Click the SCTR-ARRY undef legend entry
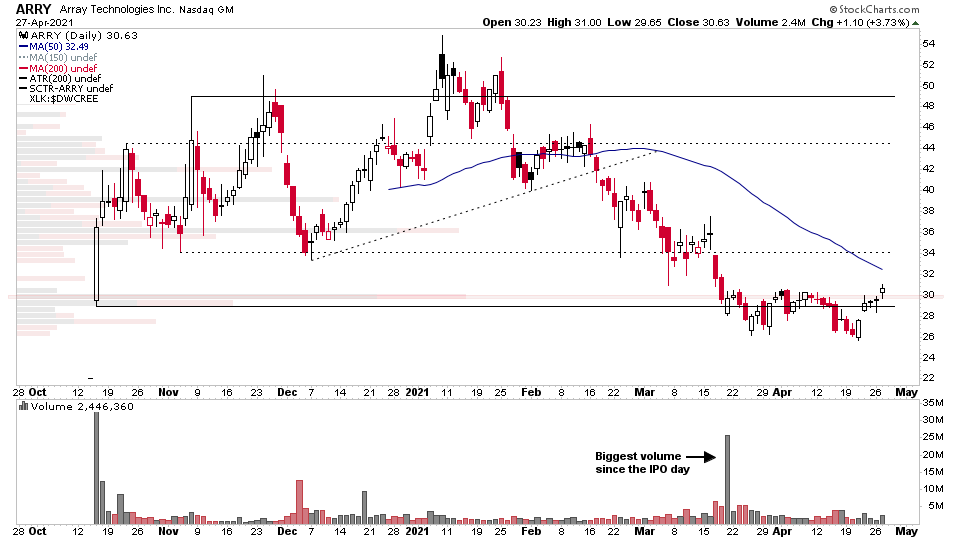Image resolution: width=960 pixels, height=540 pixels. 71,88
